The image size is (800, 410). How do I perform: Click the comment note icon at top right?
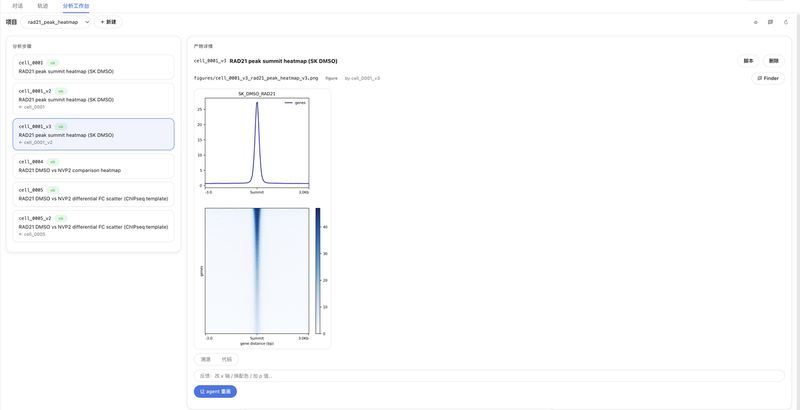770,22
